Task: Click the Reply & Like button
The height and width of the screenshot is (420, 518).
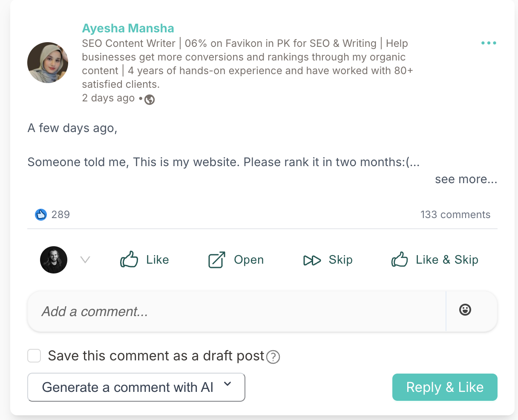Action: pyautogui.click(x=445, y=387)
